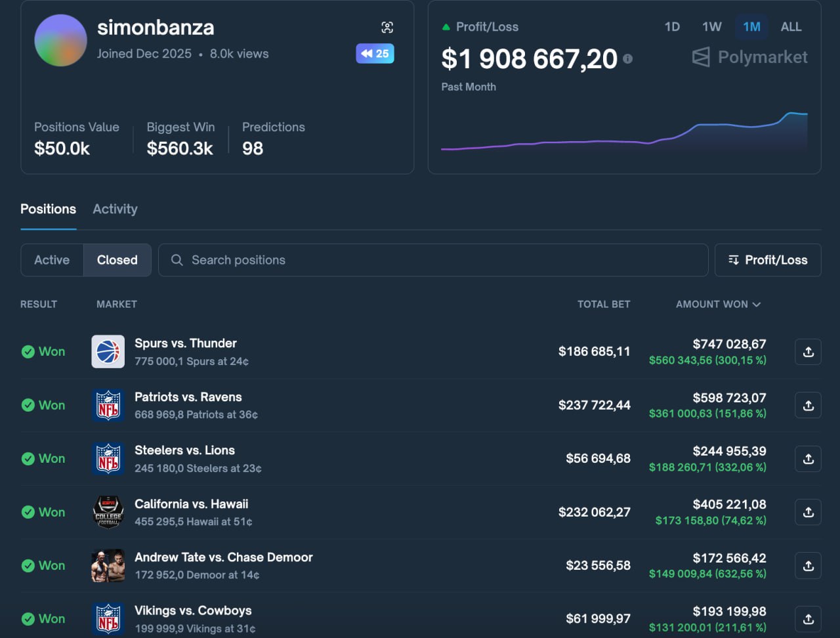
Task: Select the 1W timeframe toggle
Action: click(711, 27)
